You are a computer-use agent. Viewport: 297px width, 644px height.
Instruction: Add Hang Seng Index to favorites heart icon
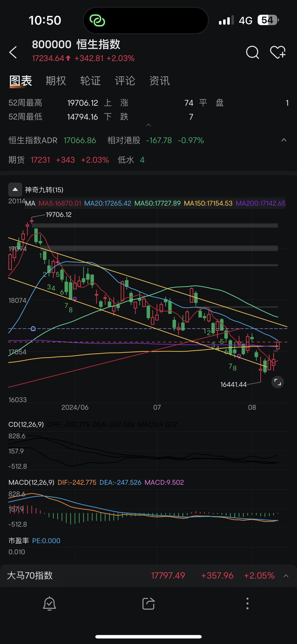click(x=278, y=52)
